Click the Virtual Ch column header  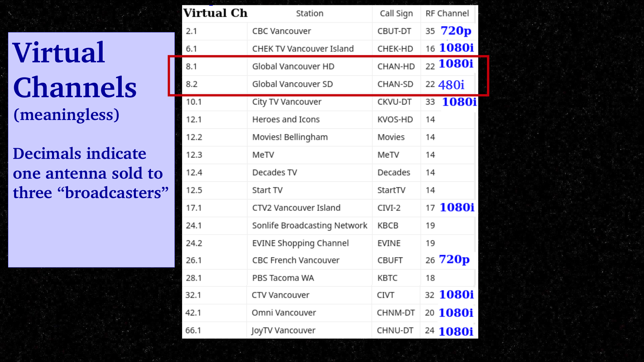(215, 13)
